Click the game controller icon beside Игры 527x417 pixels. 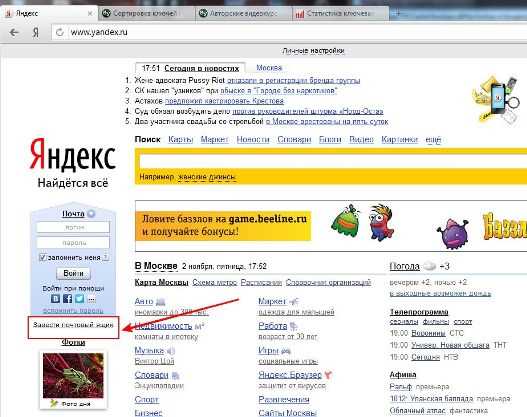pos(286,351)
